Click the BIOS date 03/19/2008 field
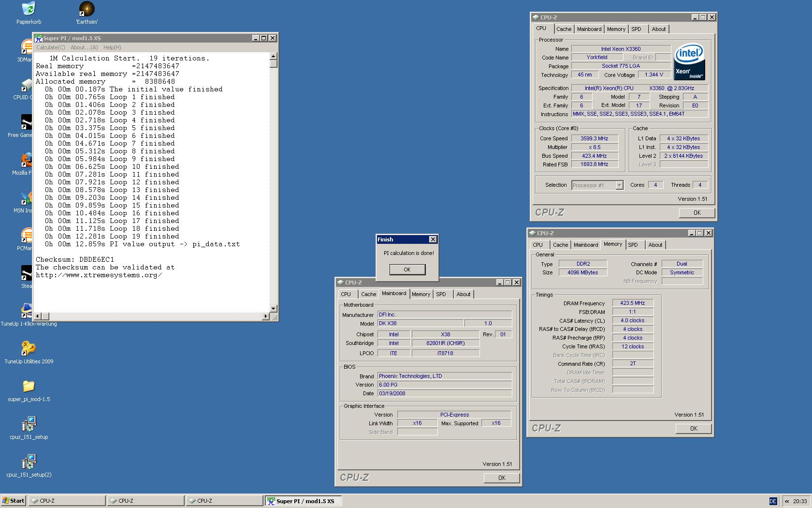Screen dimensions: 812x508 pos(444,393)
